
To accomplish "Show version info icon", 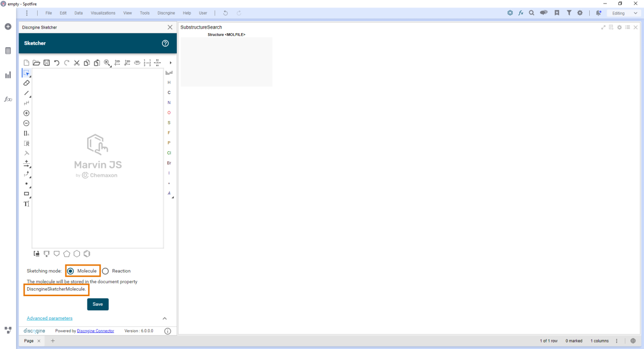I will [x=168, y=331].
